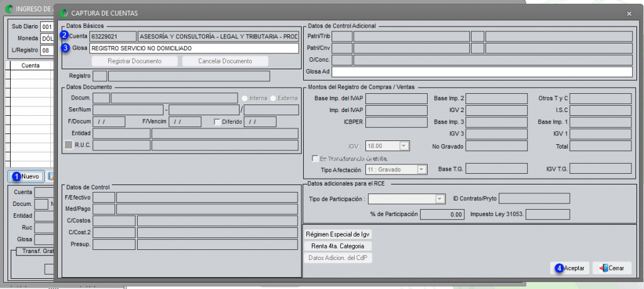Click the C/Cost.2 code field
The height and width of the screenshot is (289, 644).
[x=114, y=233]
